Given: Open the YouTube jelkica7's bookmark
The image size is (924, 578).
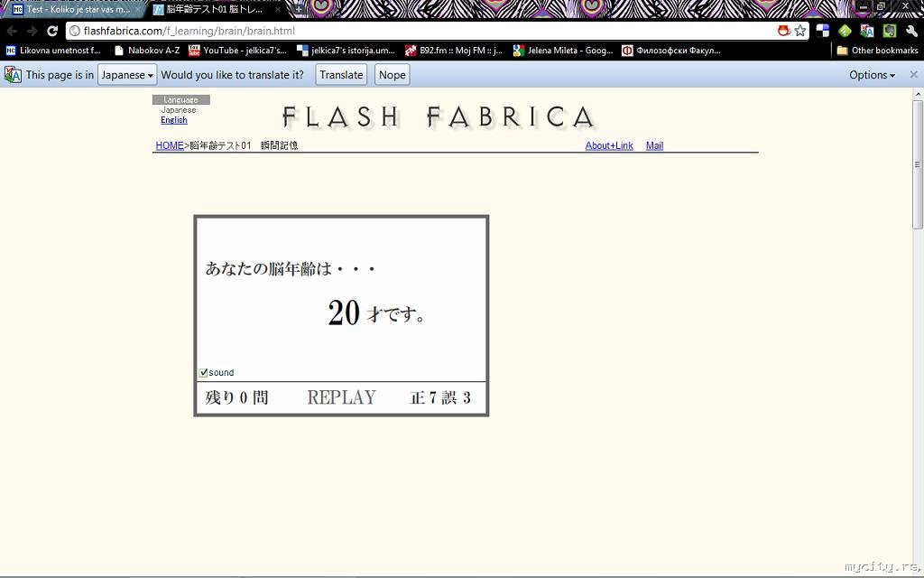Looking at the screenshot, I should coord(237,51).
